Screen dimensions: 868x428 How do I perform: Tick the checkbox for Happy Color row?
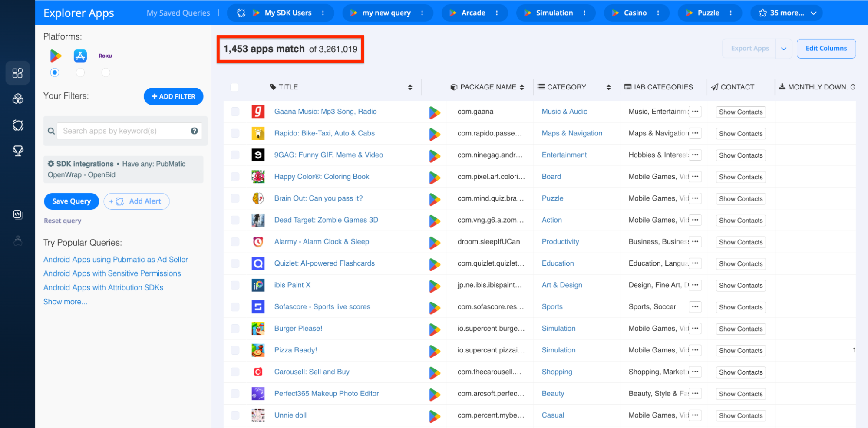(x=235, y=177)
